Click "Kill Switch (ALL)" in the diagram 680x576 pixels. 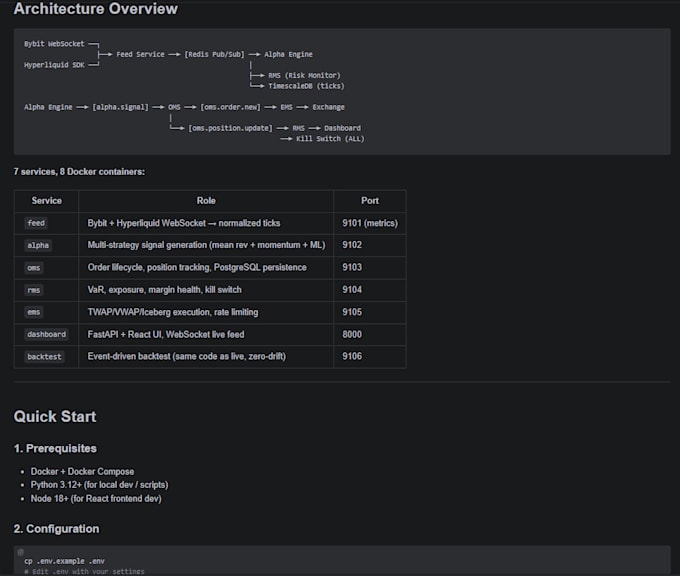[x=330, y=139]
